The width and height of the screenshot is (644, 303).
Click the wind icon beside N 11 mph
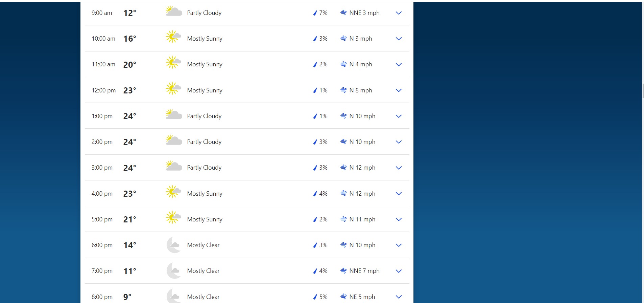click(x=343, y=219)
